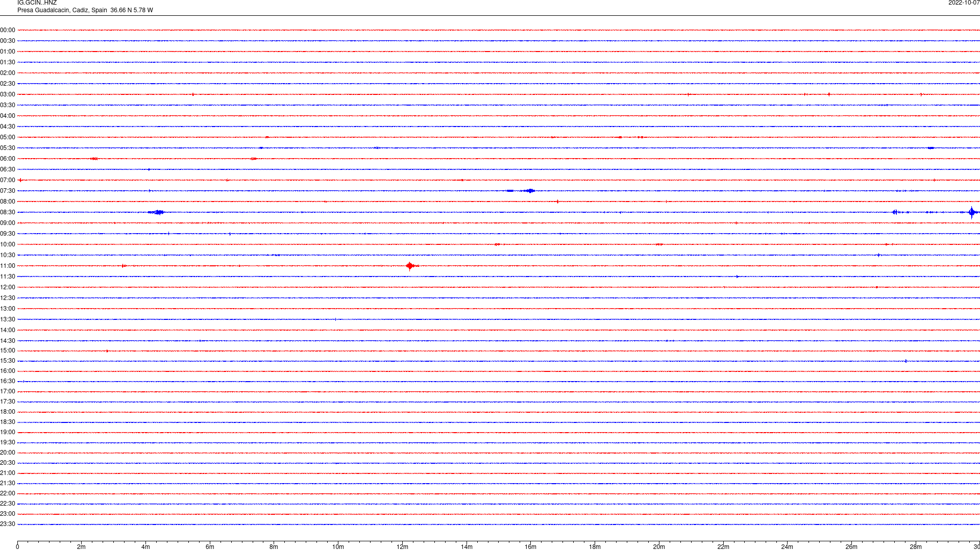The height and width of the screenshot is (551, 980).
Task: Select the 15:30 time row label
Action: pos(8,361)
